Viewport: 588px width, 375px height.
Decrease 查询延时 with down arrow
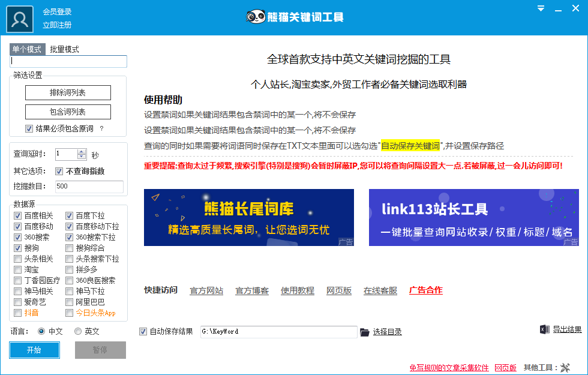pos(82,157)
